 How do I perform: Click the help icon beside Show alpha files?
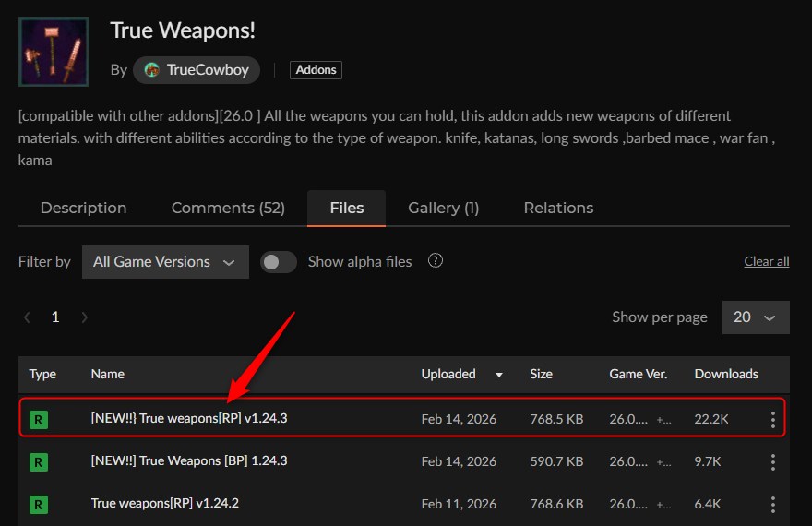click(x=436, y=261)
